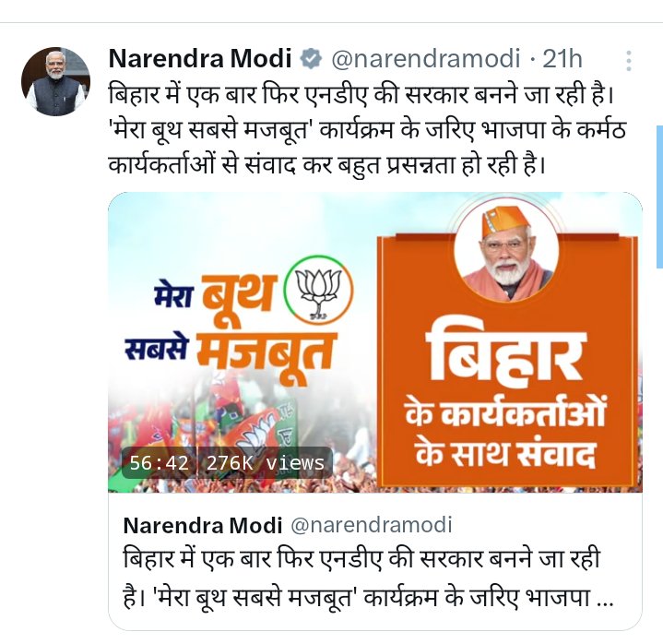Click the 21h tweet timestamp
The width and height of the screenshot is (663, 644).
pyautogui.click(x=562, y=59)
